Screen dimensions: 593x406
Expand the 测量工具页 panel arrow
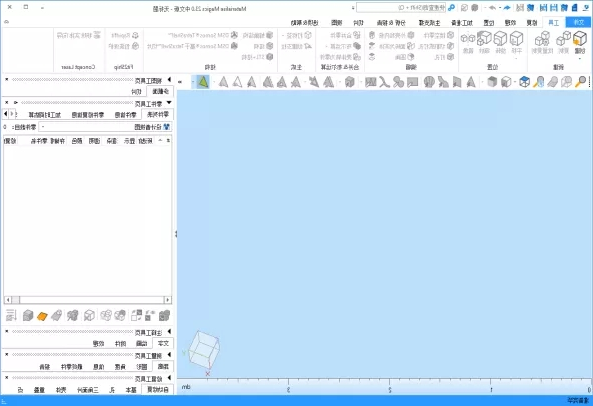[x=169, y=355]
